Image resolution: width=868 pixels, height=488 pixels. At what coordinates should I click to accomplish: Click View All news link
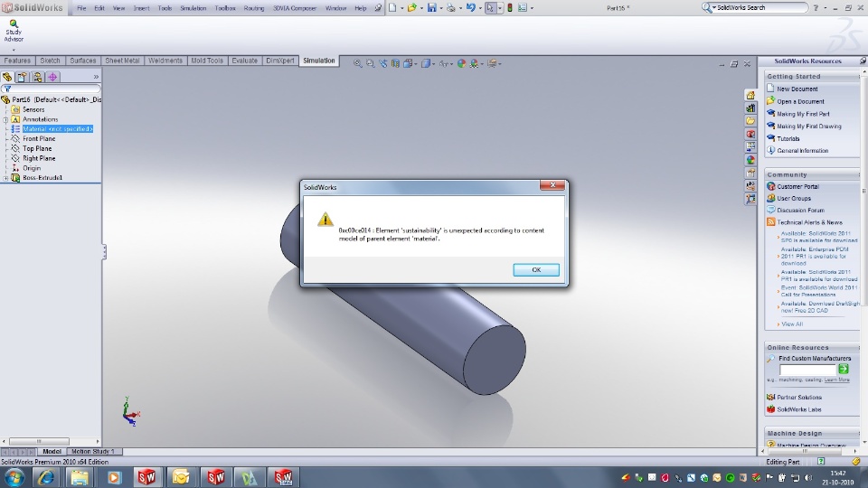click(792, 324)
